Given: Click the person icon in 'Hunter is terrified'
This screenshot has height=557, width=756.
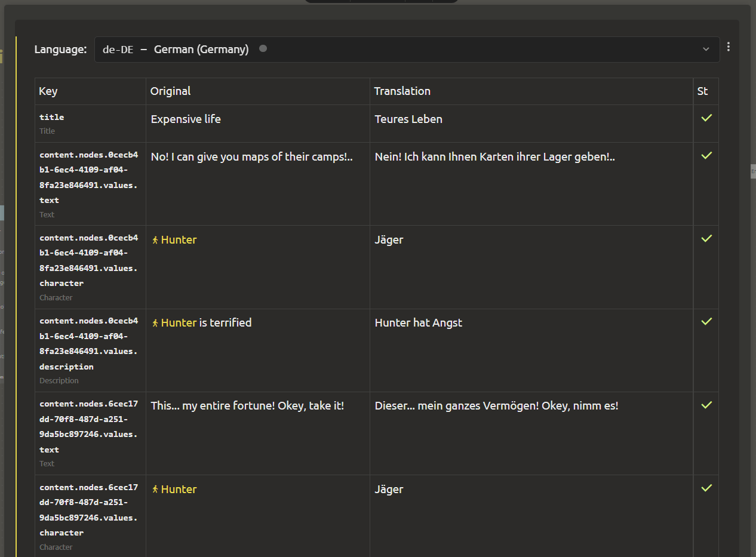Looking at the screenshot, I should coord(155,323).
